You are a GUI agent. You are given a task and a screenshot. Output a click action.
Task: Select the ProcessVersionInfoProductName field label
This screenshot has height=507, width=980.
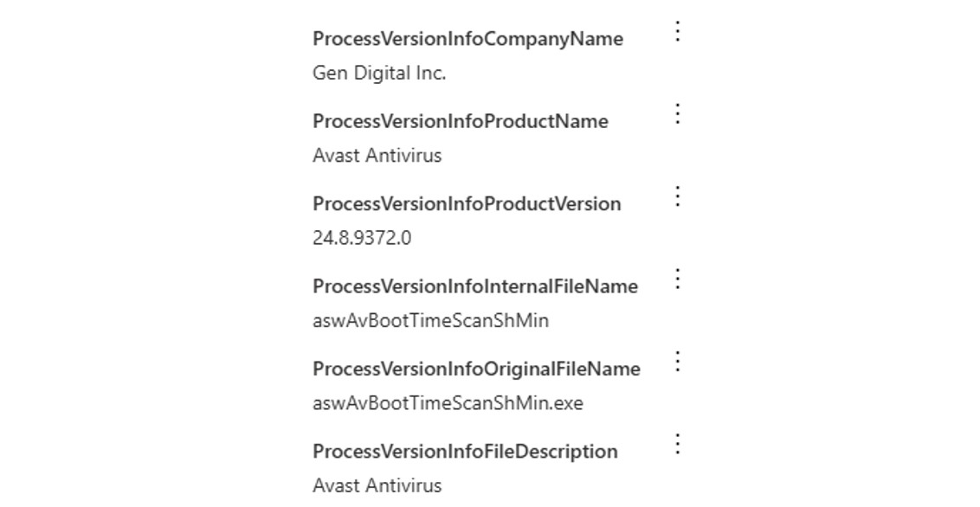pyautogui.click(x=462, y=121)
